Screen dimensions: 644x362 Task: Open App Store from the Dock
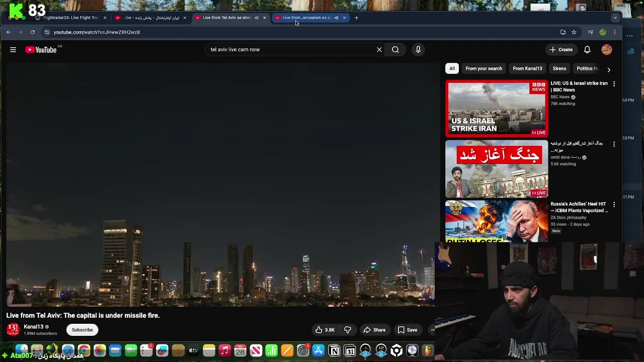point(318,350)
